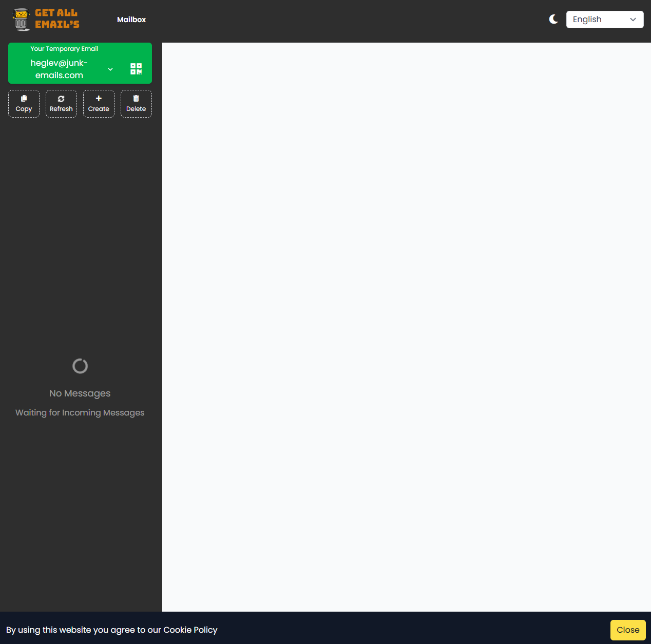Click the loading spinner icon

[80, 366]
